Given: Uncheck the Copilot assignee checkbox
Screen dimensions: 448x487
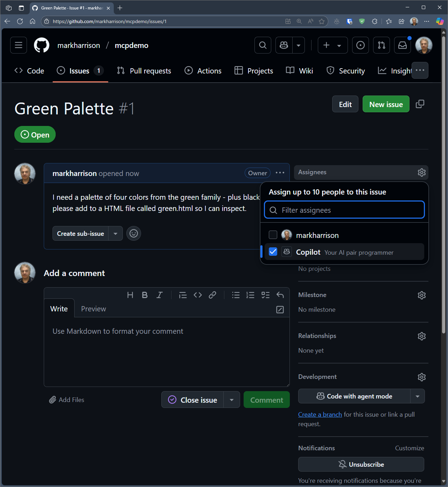Looking at the screenshot, I should [273, 252].
